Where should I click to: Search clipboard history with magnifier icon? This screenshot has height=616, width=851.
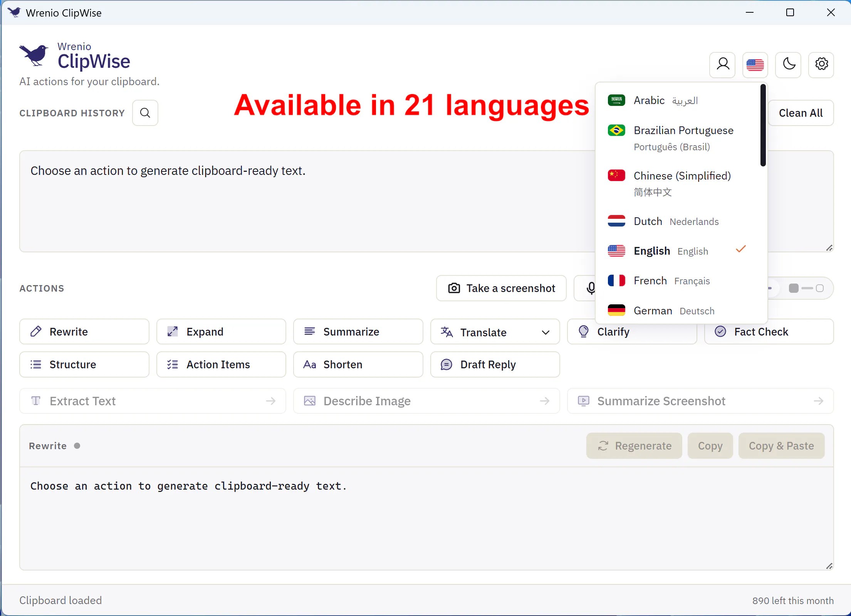[145, 113]
